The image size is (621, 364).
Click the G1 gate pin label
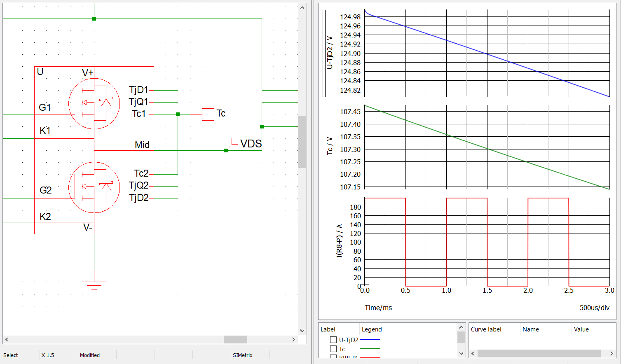45,107
